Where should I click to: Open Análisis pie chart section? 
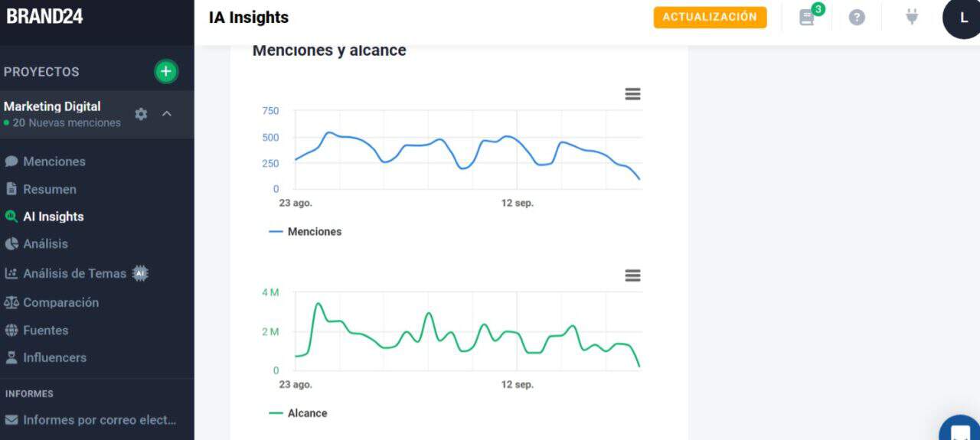click(45, 243)
